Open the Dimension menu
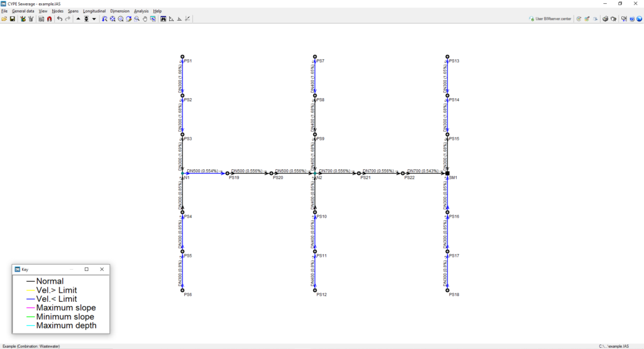This screenshot has width=644, height=349. (119, 11)
